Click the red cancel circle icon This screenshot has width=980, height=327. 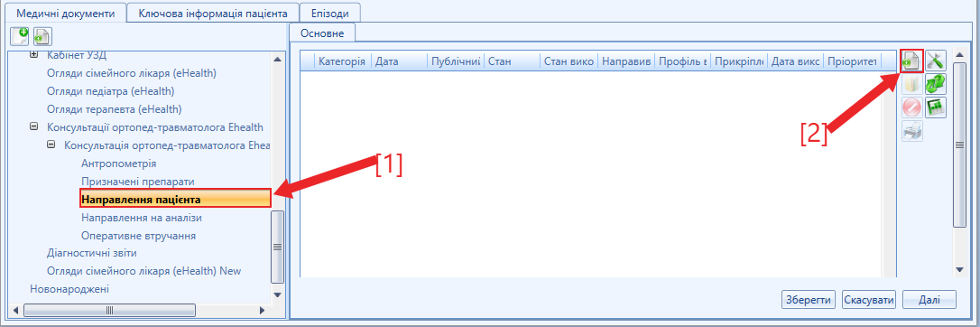[912, 107]
